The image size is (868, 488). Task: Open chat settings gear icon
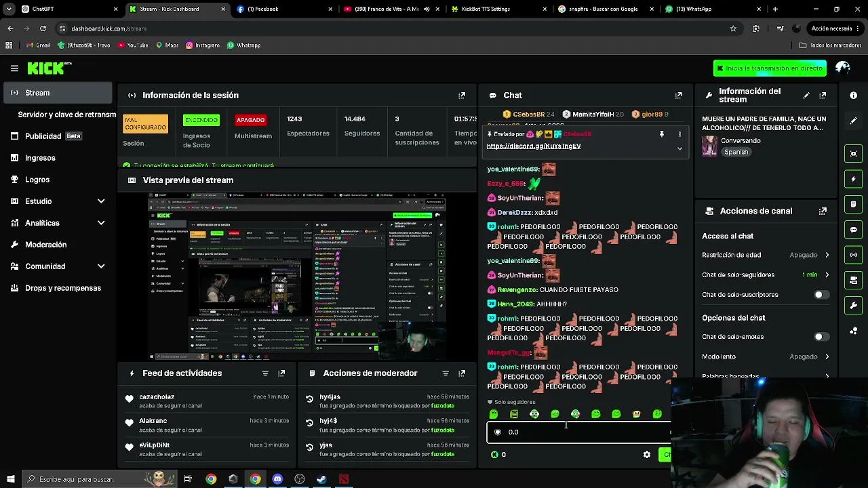point(647,455)
